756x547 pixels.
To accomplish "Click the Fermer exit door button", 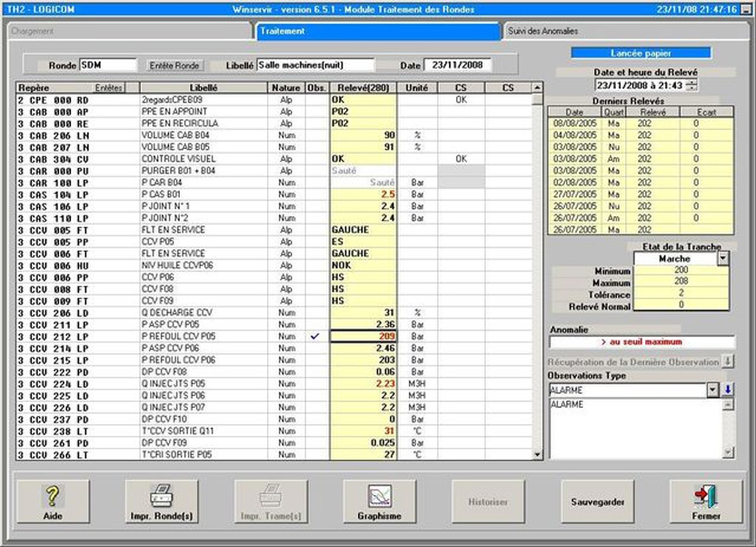I will (x=706, y=502).
